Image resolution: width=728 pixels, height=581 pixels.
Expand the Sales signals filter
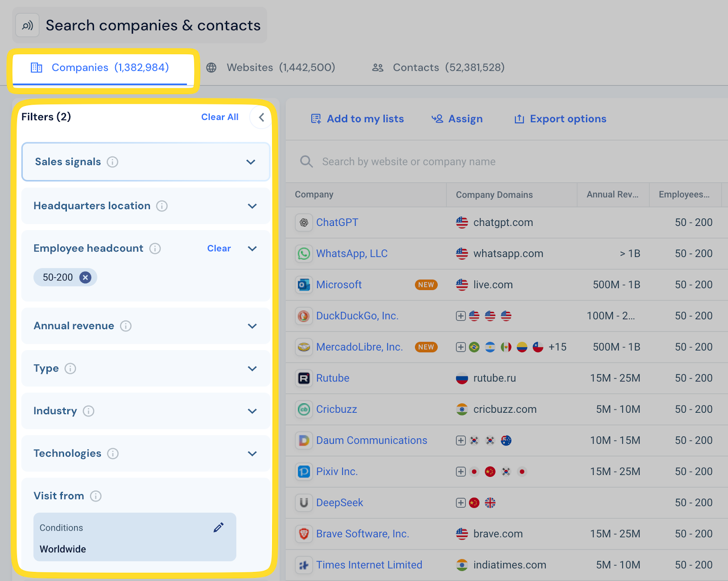click(251, 162)
